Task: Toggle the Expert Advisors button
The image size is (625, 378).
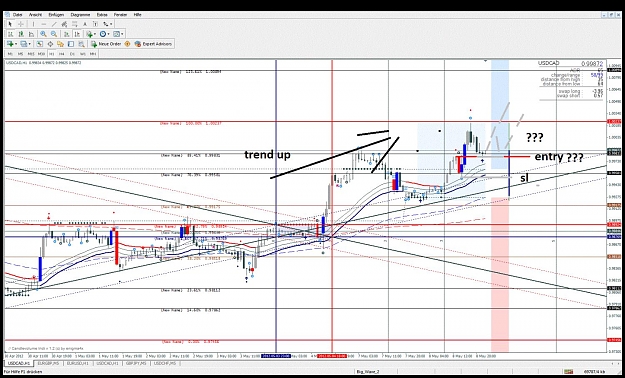Action: (x=153, y=44)
